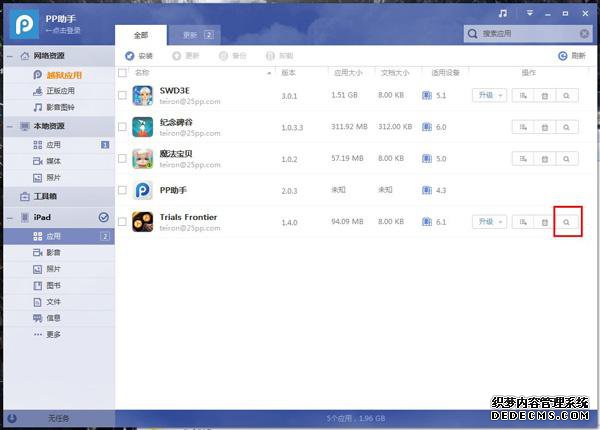
Task: Click the search magnifier icon in search box
Action: [473, 34]
